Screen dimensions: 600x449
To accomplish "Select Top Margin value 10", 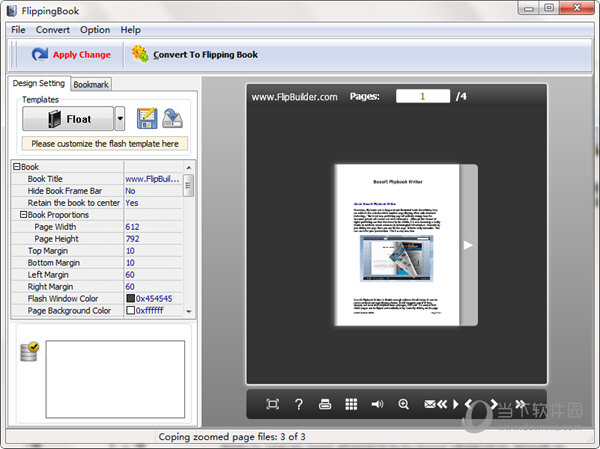I will (x=130, y=251).
